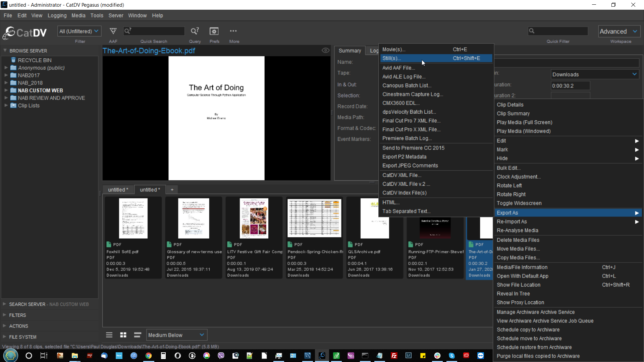This screenshot has width=644, height=362.
Task: Expand the NAB CUSTOM WEB folder
Action: click(6, 90)
